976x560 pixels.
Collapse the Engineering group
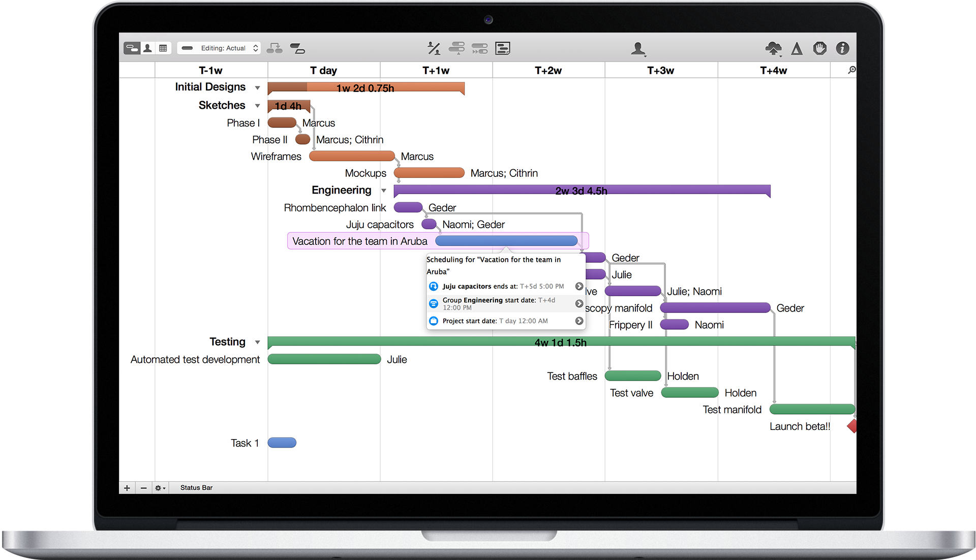384,191
